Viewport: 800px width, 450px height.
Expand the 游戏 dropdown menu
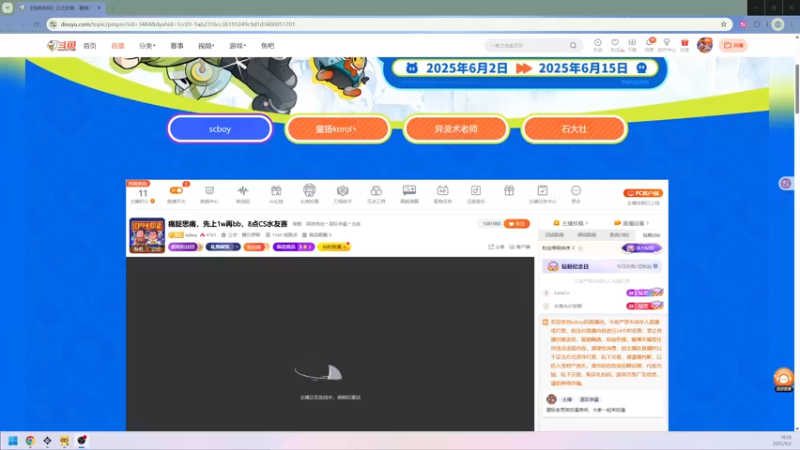point(237,45)
